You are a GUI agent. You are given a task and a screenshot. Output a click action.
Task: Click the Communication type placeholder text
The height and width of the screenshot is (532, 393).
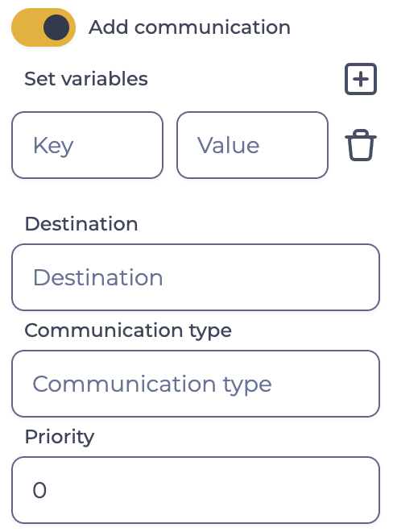(152, 384)
